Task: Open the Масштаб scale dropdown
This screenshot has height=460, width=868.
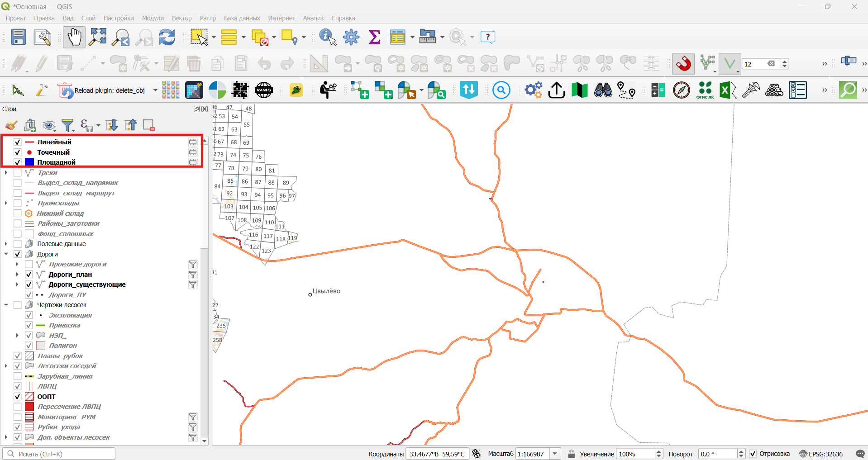Action: pyautogui.click(x=555, y=454)
